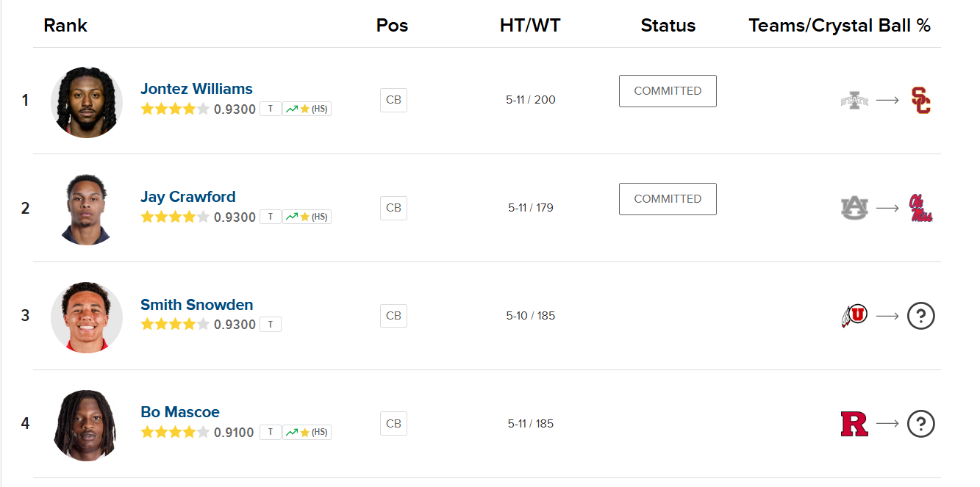Click Smith Snowden's headshot thumbnail
Screen dimensions: 980x487
pyautogui.click(x=86, y=317)
